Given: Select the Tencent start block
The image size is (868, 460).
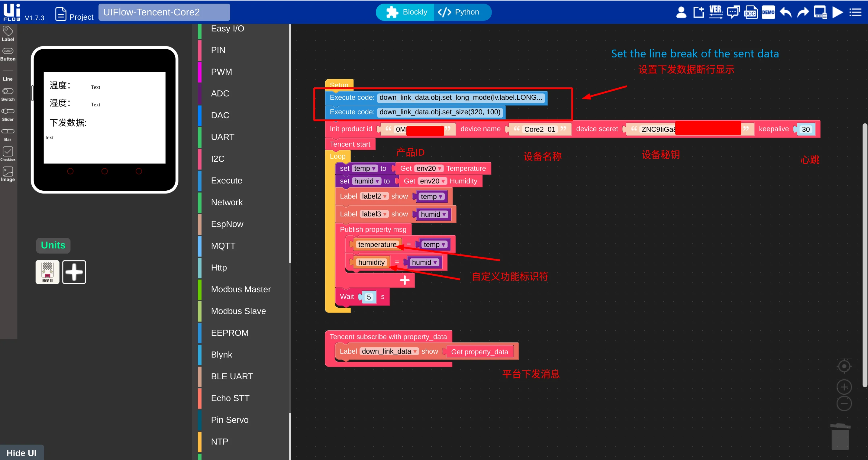Looking at the screenshot, I should coord(350,144).
